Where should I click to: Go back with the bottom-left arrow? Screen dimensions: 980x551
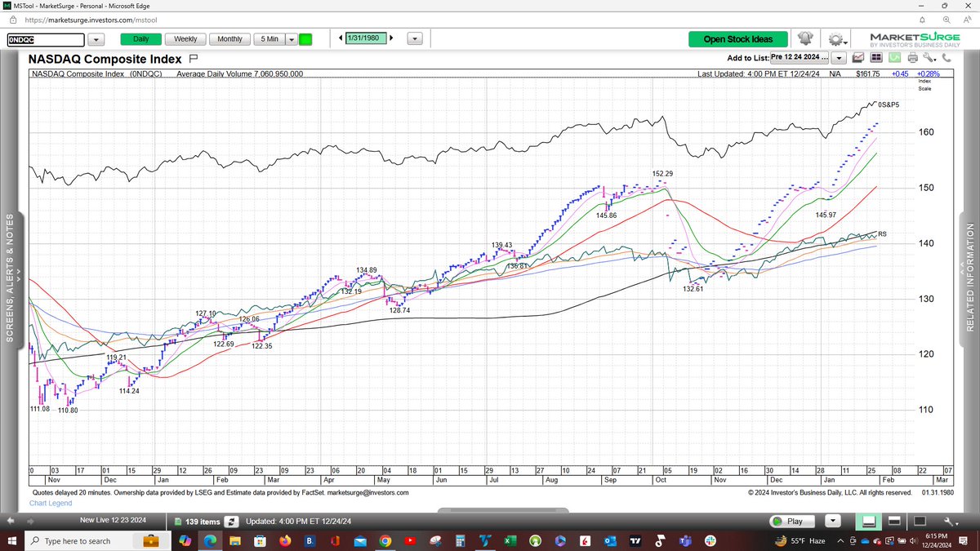point(11,521)
